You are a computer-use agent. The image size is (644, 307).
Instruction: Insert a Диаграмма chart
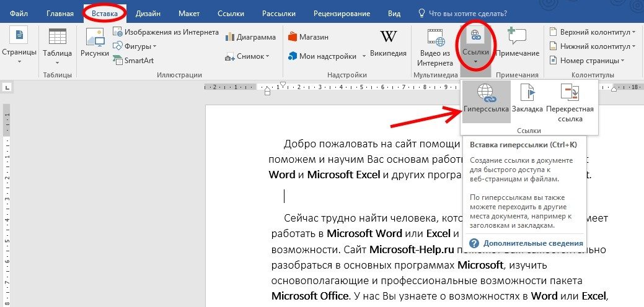(x=251, y=37)
